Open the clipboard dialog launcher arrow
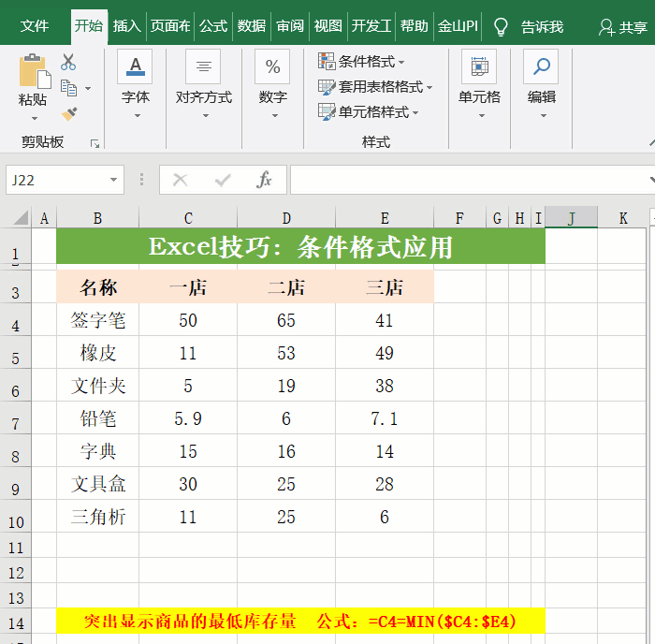The image size is (655, 644). pyautogui.click(x=95, y=144)
